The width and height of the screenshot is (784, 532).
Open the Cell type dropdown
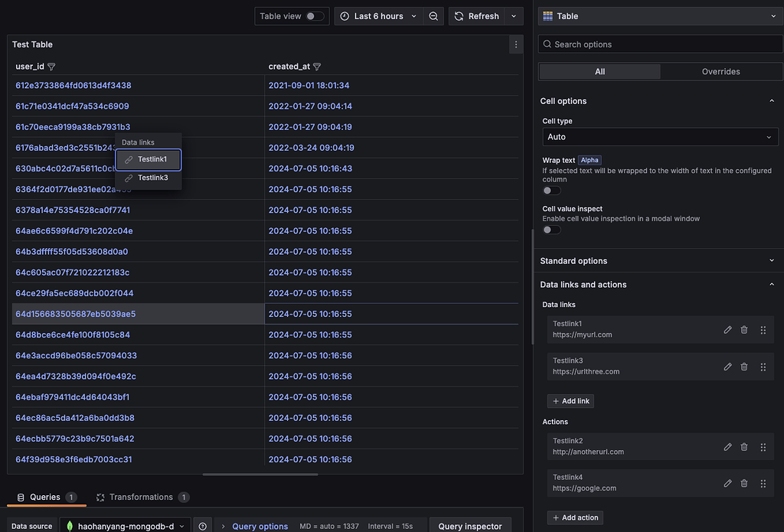[659, 137]
